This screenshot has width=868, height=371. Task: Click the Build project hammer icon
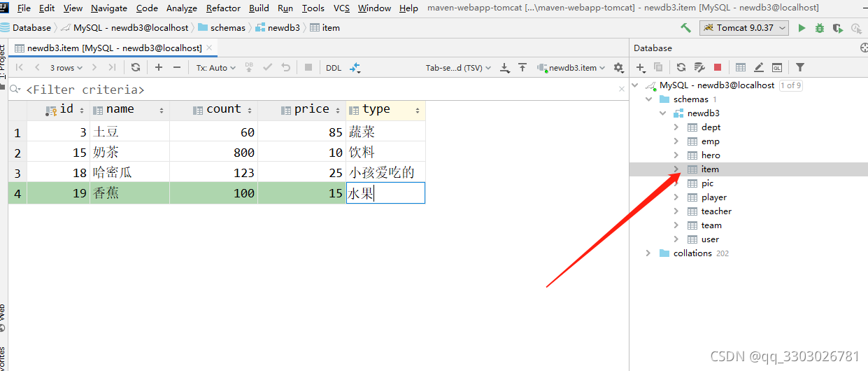(x=685, y=28)
